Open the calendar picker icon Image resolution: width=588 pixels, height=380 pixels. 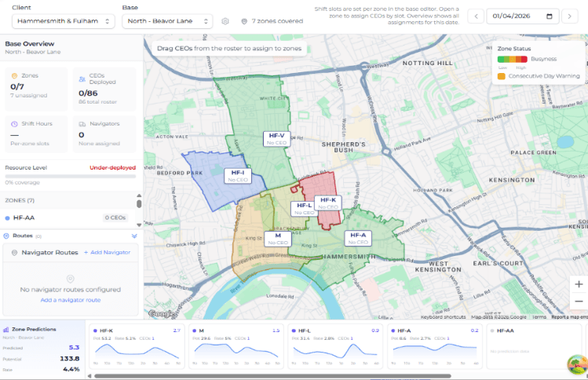click(550, 16)
